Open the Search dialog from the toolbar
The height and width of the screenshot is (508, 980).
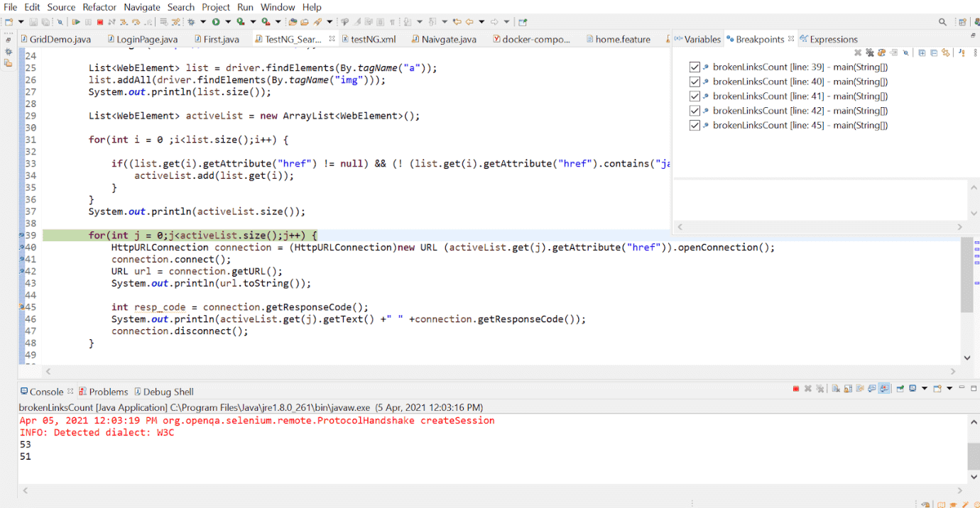(x=60, y=22)
